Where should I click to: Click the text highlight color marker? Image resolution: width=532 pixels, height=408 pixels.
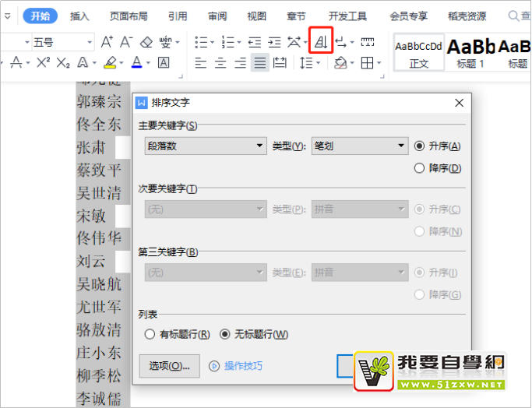(110, 63)
